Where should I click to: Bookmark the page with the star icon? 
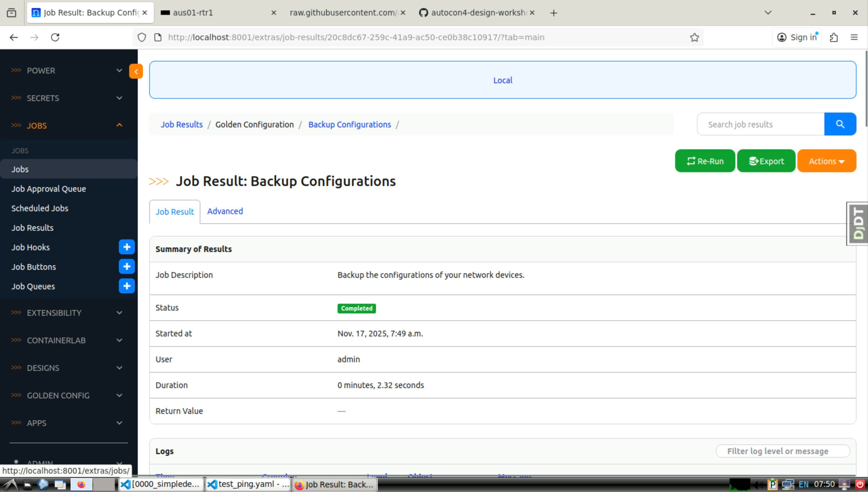point(694,37)
